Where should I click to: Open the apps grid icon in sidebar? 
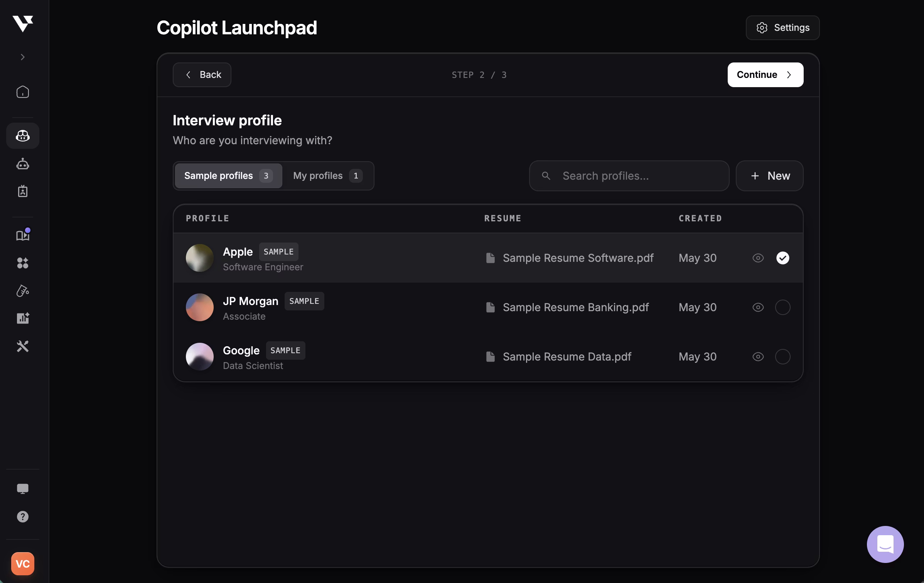tap(22, 263)
